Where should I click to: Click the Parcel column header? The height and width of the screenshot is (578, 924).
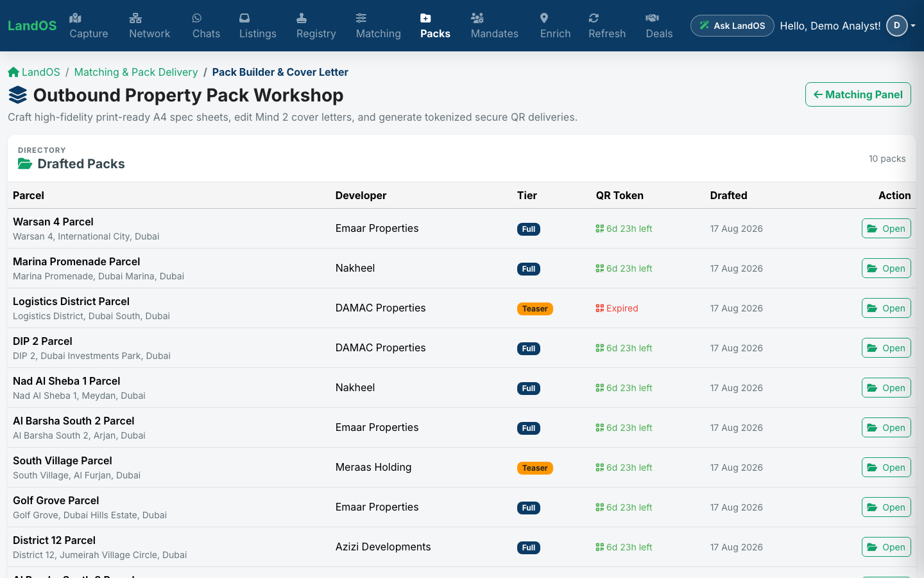[28, 195]
